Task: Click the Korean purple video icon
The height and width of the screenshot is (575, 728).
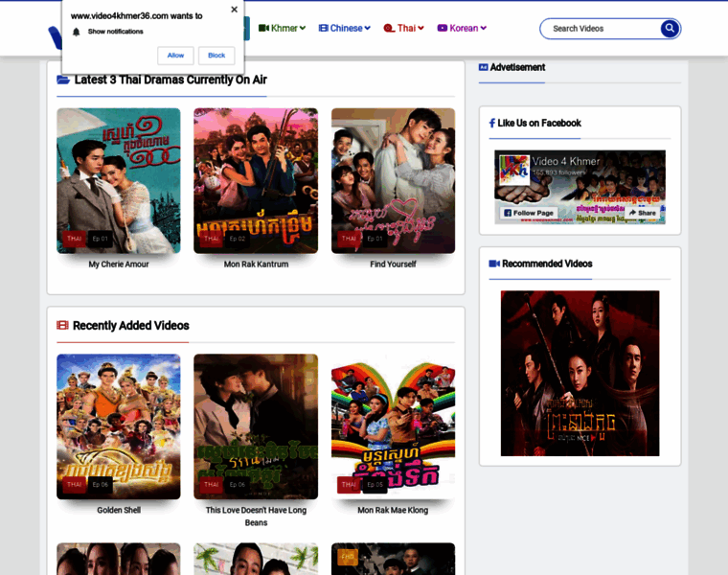Action: [442, 29]
